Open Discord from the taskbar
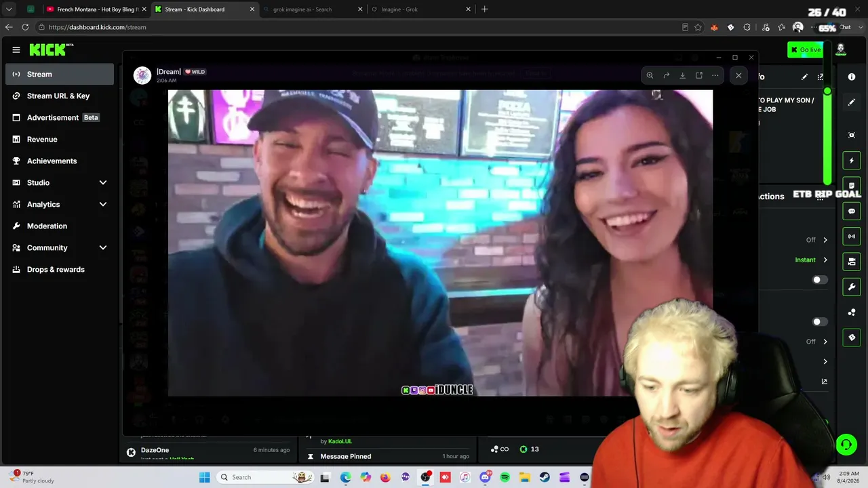Viewport: 868px width, 488px height. click(x=485, y=477)
